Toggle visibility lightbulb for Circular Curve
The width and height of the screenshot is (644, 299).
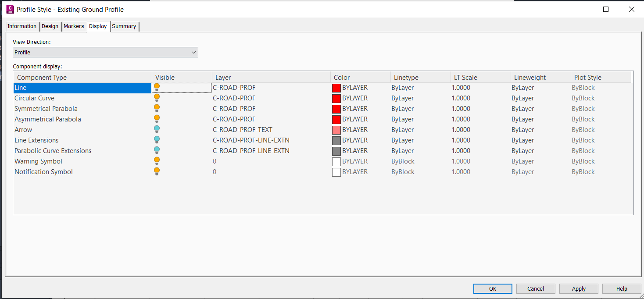(157, 98)
